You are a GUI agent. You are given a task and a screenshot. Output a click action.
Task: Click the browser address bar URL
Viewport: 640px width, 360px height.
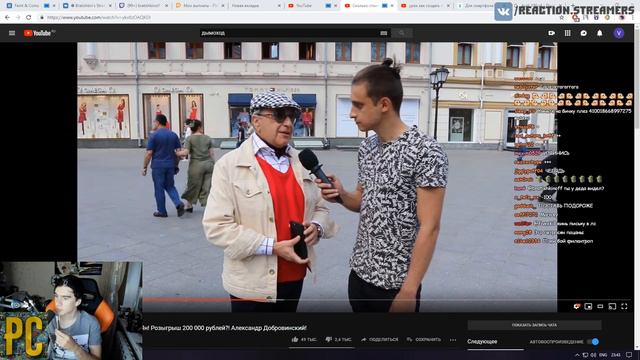tap(99, 18)
